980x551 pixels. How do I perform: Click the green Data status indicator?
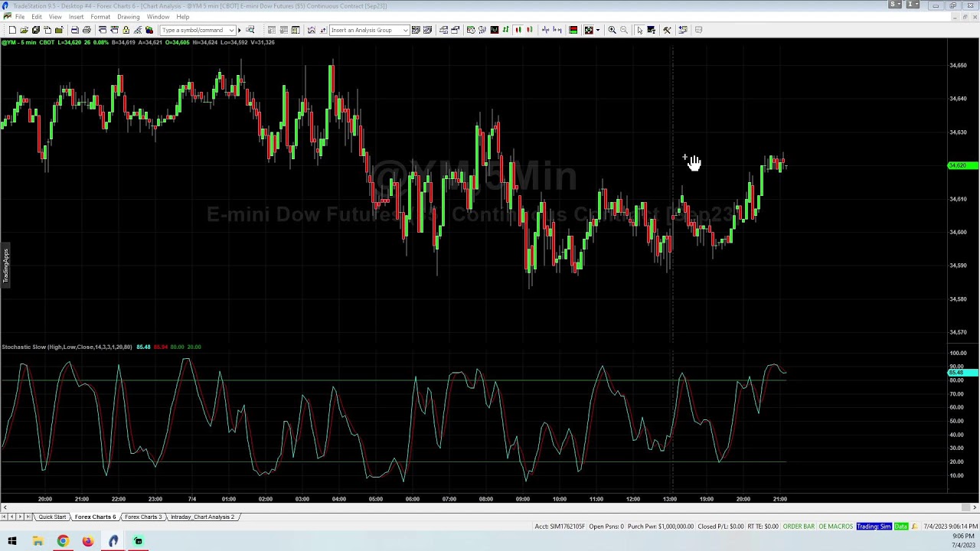[901, 527]
